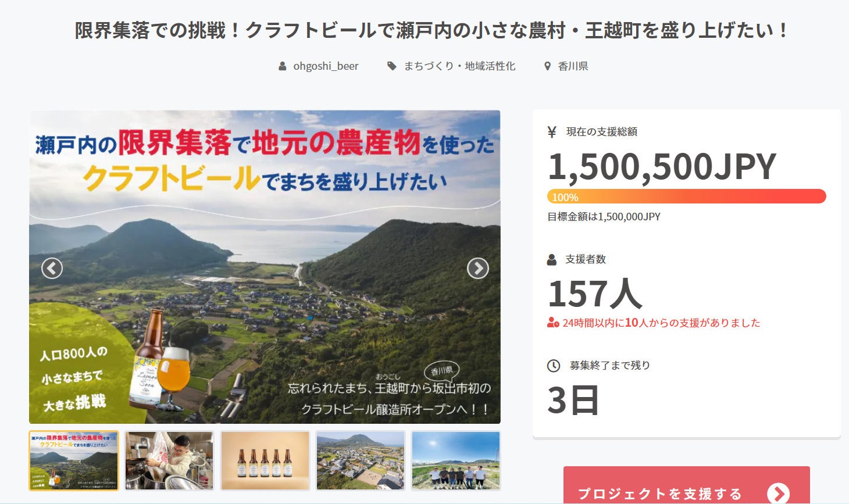Click the user icon beside ohgoshi_beer

tap(283, 66)
